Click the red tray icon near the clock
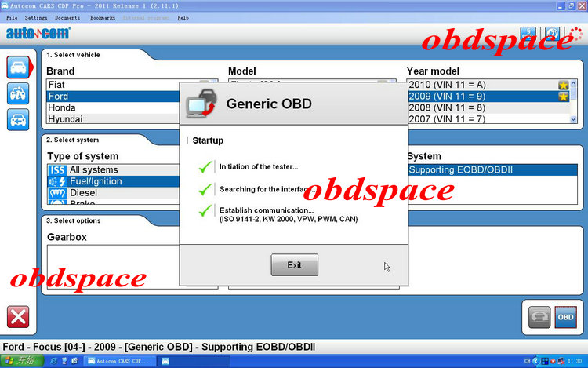Image resolution: width=588 pixels, height=368 pixels. click(x=553, y=361)
